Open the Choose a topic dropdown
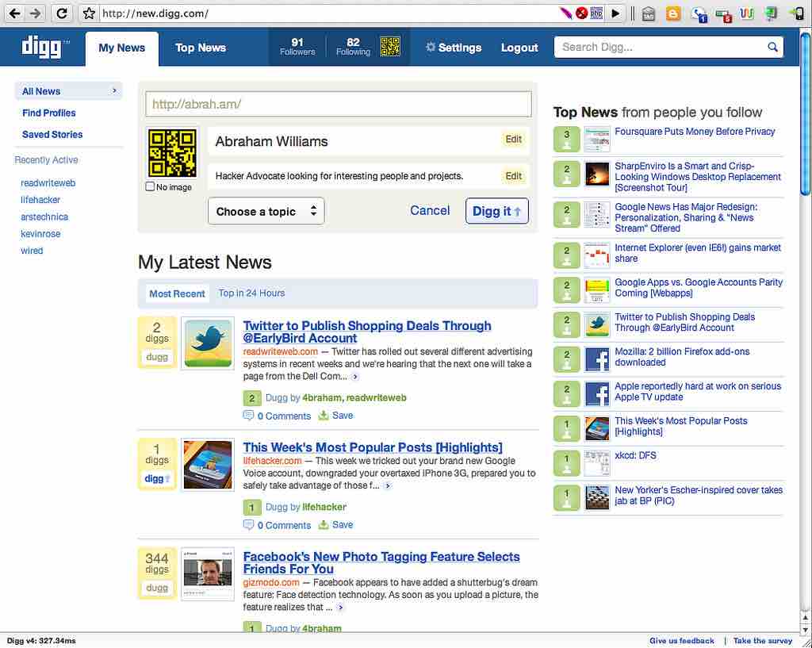Image resolution: width=812 pixels, height=648 pixels. click(266, 211)
